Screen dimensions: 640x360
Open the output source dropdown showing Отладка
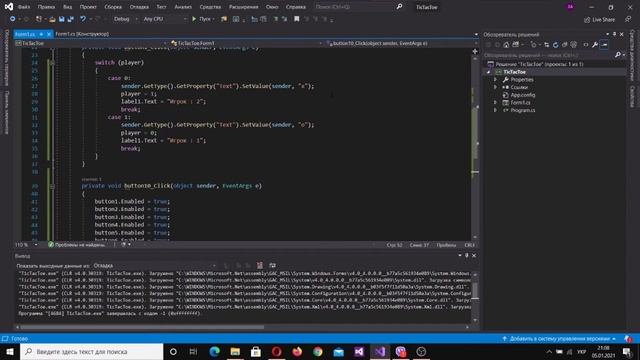[155, 266]
